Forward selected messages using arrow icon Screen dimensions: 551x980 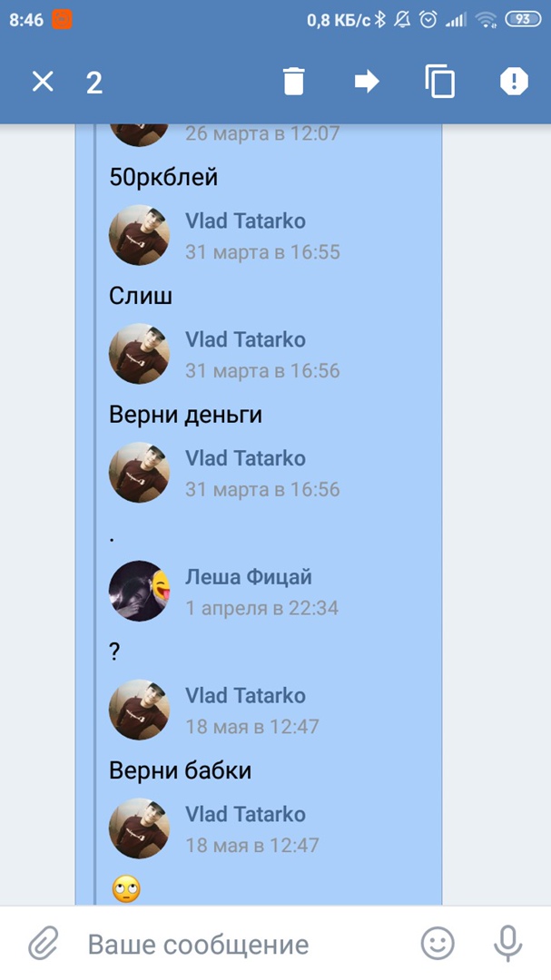pyautogui.click(x=367, y=82)
